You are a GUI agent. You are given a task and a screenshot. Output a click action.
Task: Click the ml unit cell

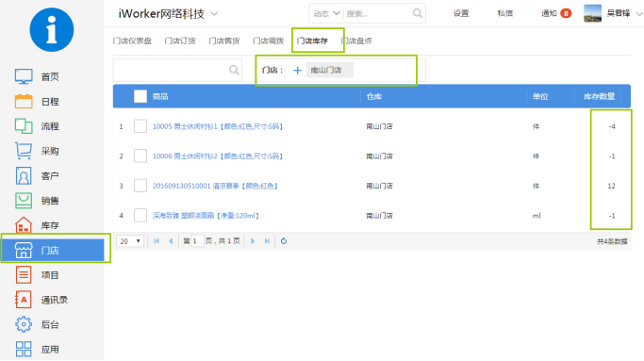point(537,216)
